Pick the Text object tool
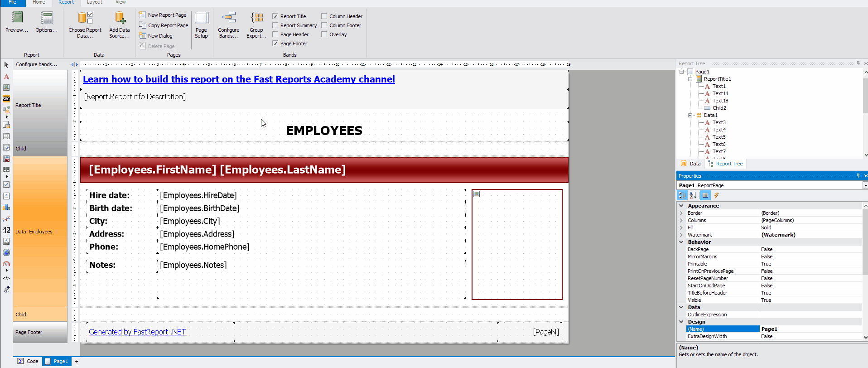The image size is (868, 368). [6, 77]
